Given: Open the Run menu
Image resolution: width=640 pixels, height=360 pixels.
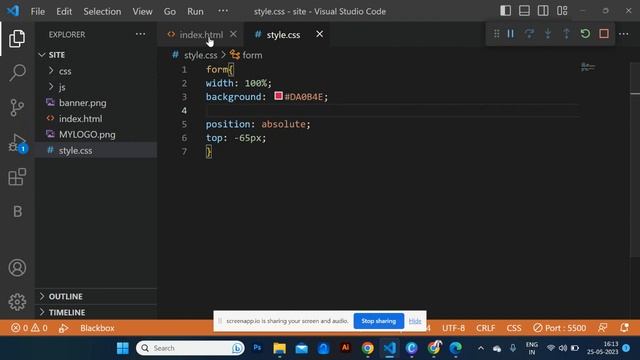Looking at the screenshot, I should pos(195,11).
